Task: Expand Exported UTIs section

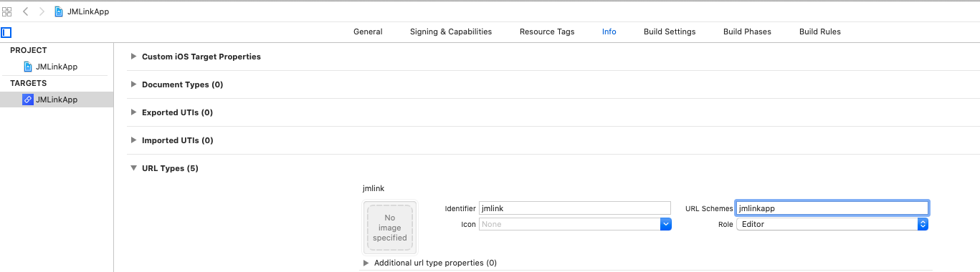Action: (133, 112)
